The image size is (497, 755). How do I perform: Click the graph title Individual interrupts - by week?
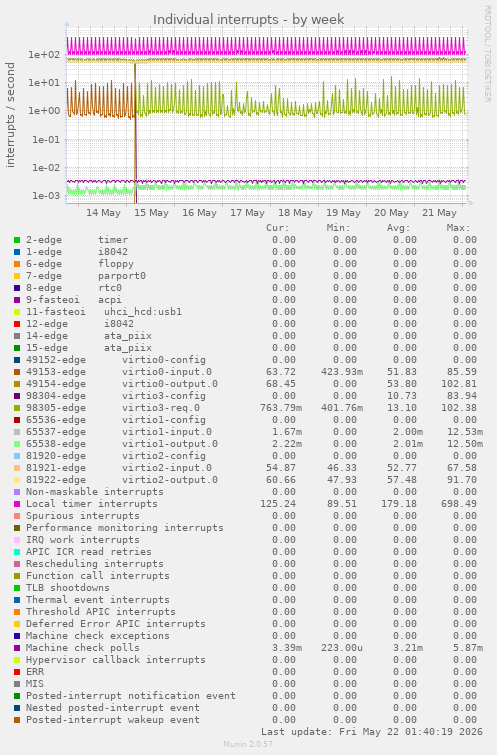[248, 20]
